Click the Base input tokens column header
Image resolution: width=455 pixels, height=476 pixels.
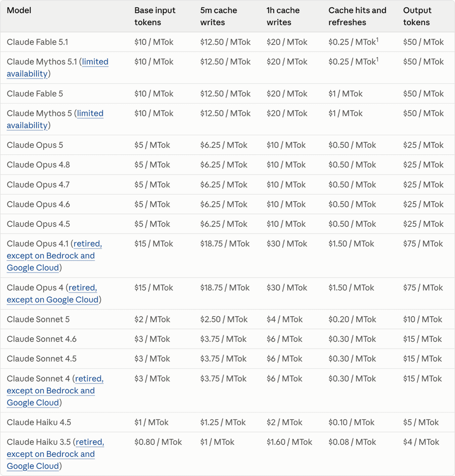(x=155, y=16)
